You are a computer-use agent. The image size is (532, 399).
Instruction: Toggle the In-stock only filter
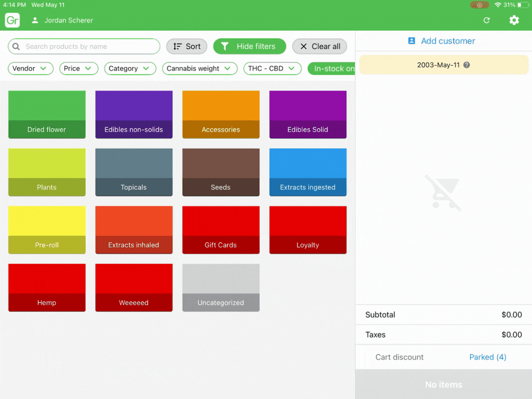tap(331, 68)
